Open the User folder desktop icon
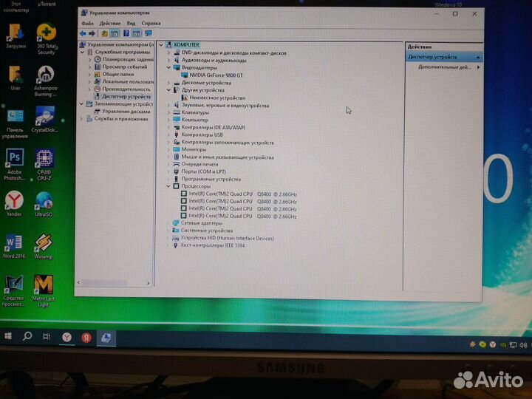This screenshot has height=399, width=532. point(16,78)
